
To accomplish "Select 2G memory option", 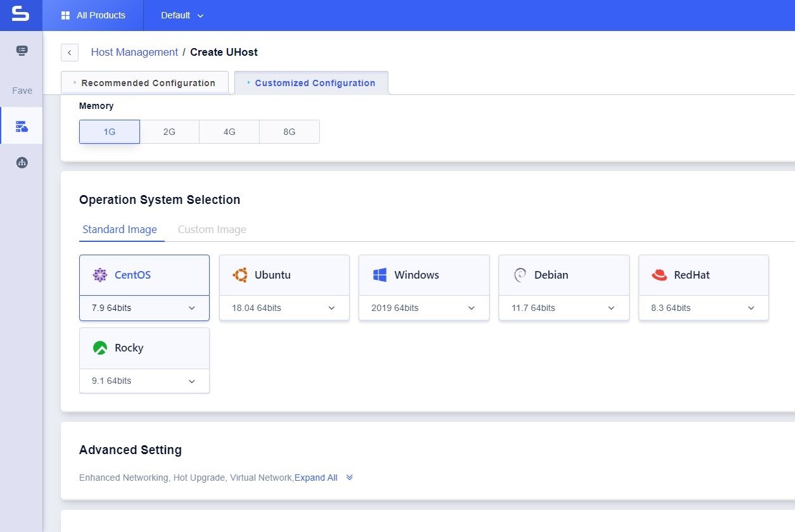I will point(169,132).
